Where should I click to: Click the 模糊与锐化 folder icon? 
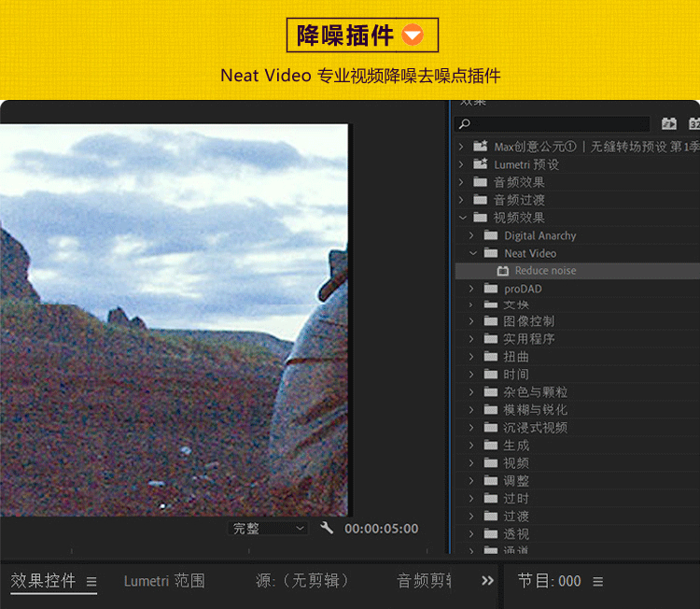point(491,410)
